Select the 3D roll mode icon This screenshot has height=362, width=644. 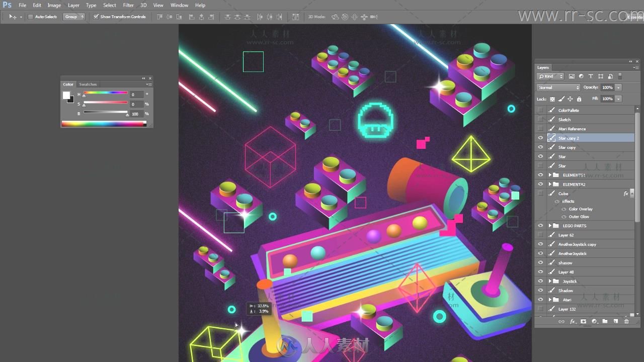pos(345,17)
